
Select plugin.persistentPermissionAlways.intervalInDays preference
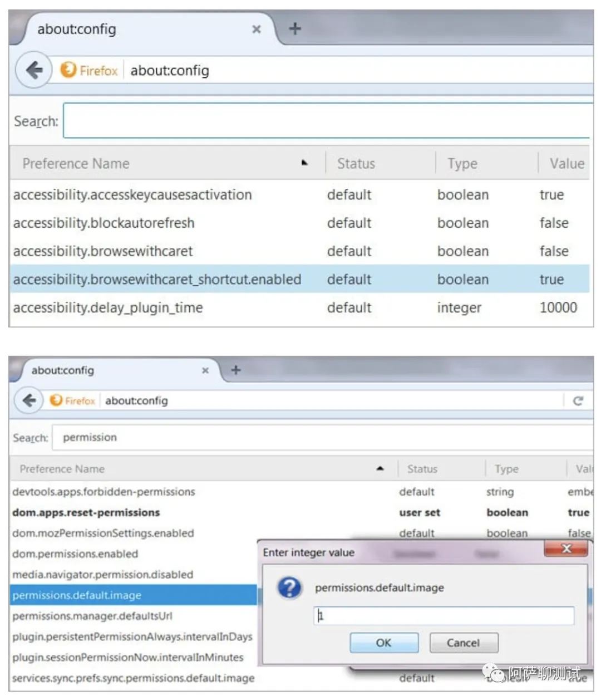pos(132,637)
